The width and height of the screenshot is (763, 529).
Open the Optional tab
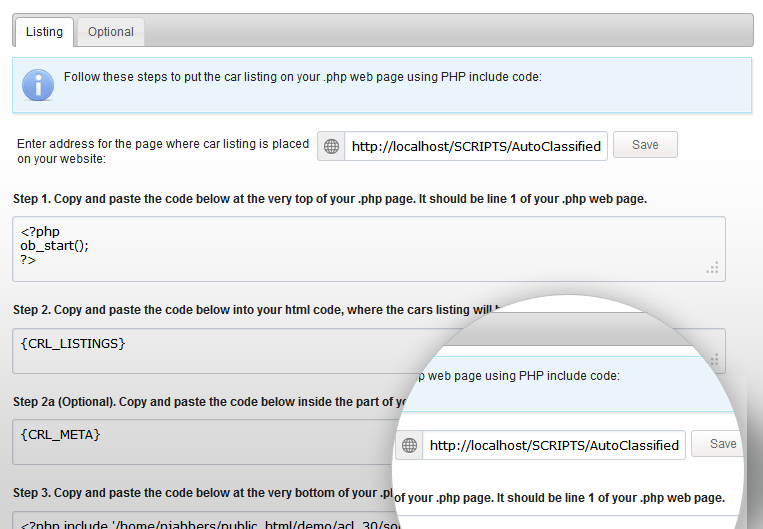tap(110, 32)
